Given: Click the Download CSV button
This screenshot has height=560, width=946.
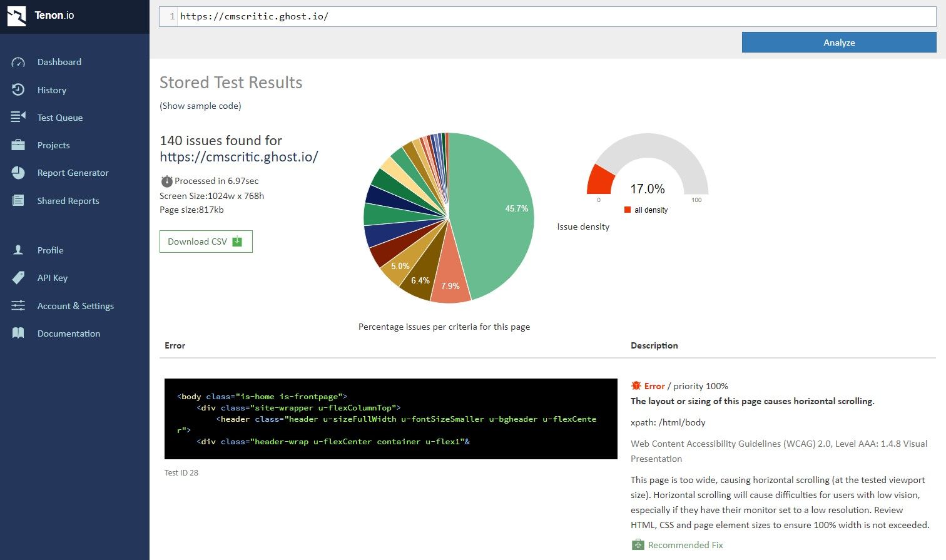Looking at the screenshot, I should (206, 242).
